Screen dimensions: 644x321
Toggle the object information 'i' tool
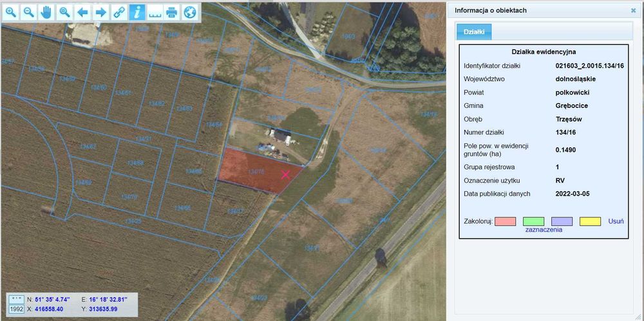[137, 13]
